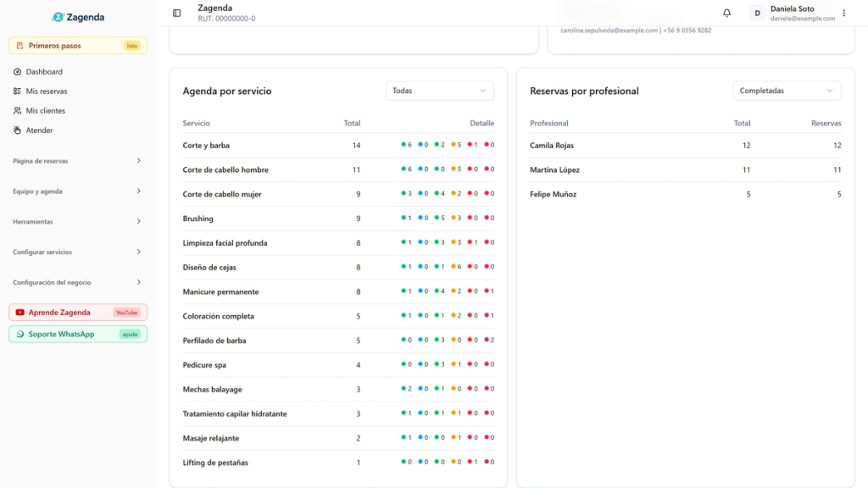This screenshot has width=868, height=488.
Task: Select Lifting de pestañas
Action: [338, 462]
